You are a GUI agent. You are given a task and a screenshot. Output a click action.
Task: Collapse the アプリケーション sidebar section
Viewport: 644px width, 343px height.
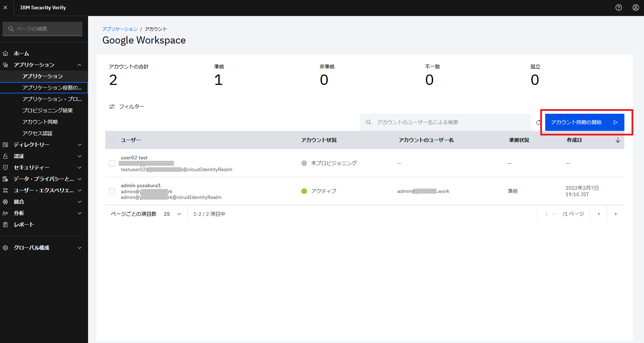pos(80,65)
